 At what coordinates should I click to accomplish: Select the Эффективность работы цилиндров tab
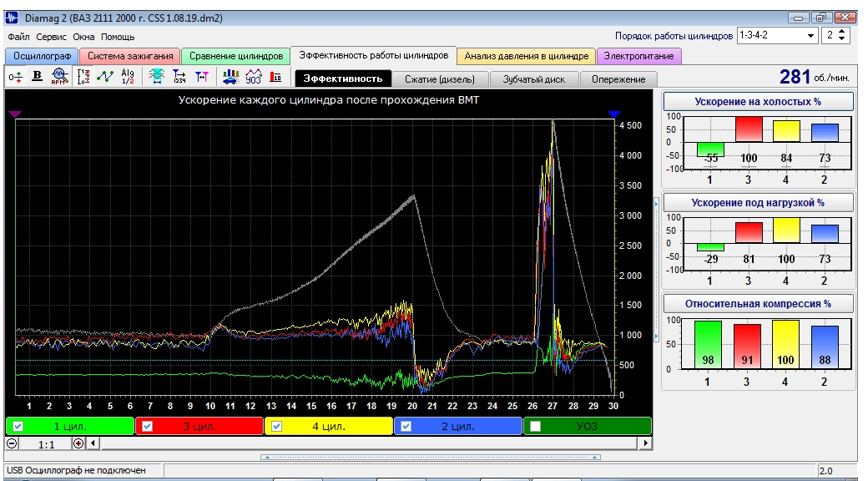click(x=374, y=55)
